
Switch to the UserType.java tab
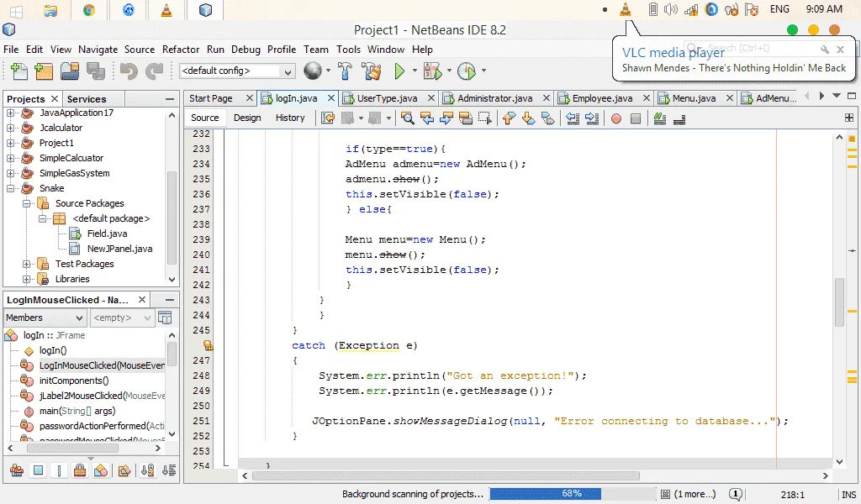tap(387, 98)
